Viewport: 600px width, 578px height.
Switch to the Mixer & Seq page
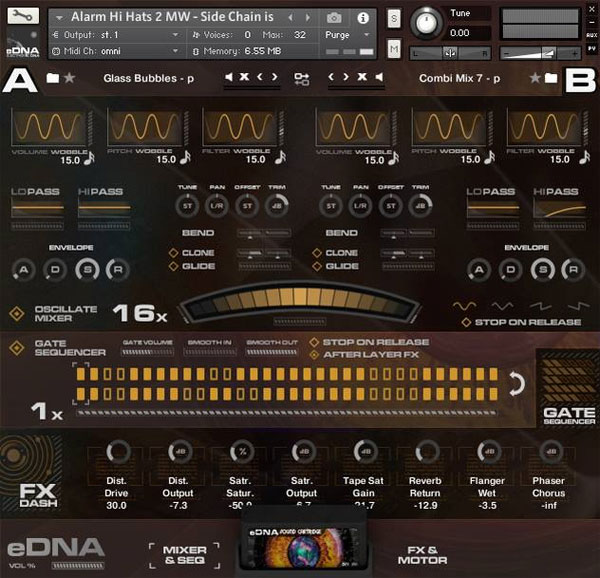pyautogui.click(x=185, y=555)
